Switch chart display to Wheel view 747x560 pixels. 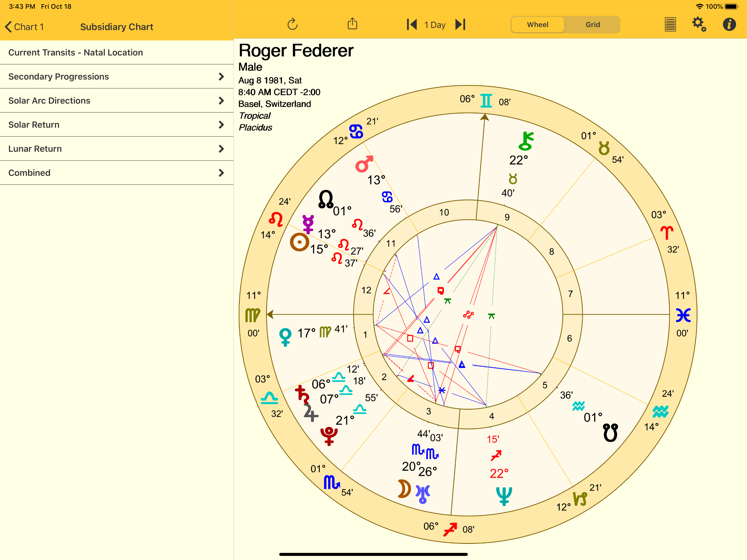(x=537, y=24)
